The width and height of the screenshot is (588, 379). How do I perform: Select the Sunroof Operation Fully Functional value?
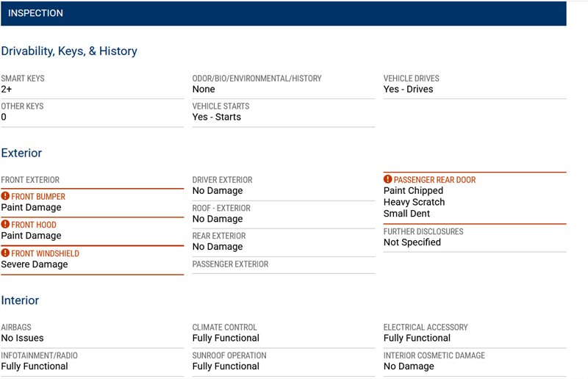pos(226,366)
